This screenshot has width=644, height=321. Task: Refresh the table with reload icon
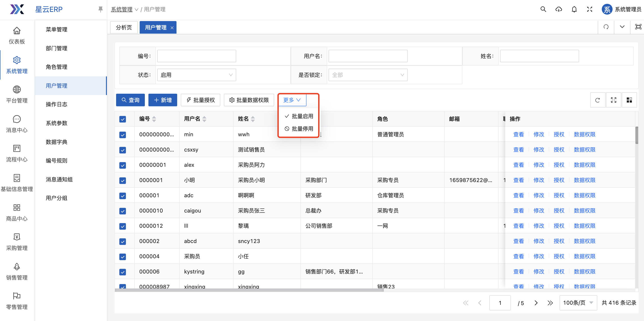pos(598,100)
